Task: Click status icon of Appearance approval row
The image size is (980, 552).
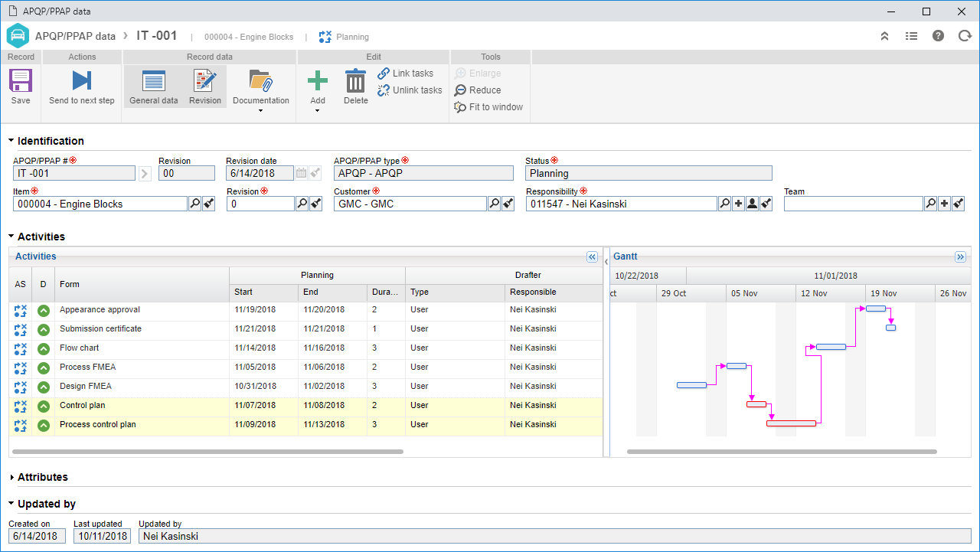Action: click(21, 310)
